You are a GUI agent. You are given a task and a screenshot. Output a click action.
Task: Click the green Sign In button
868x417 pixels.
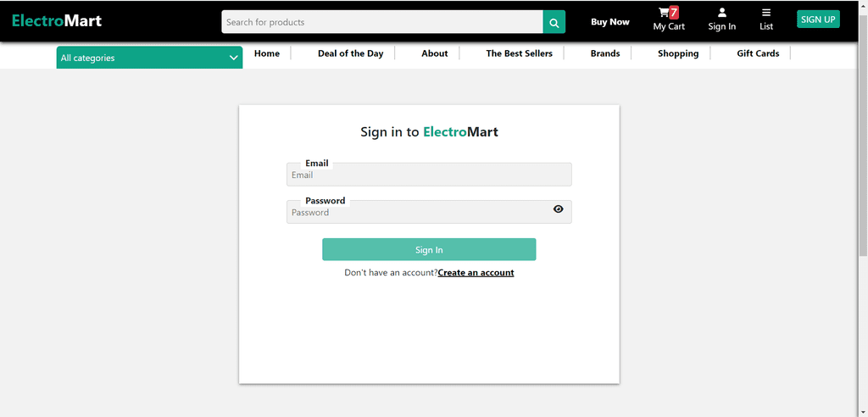(x=429, y=249)
